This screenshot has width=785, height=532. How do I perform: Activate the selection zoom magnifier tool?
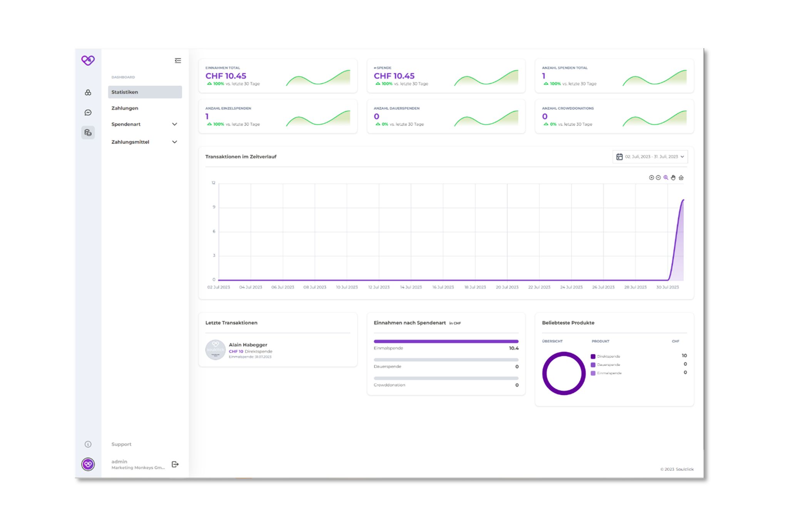[x=666, y=178]
